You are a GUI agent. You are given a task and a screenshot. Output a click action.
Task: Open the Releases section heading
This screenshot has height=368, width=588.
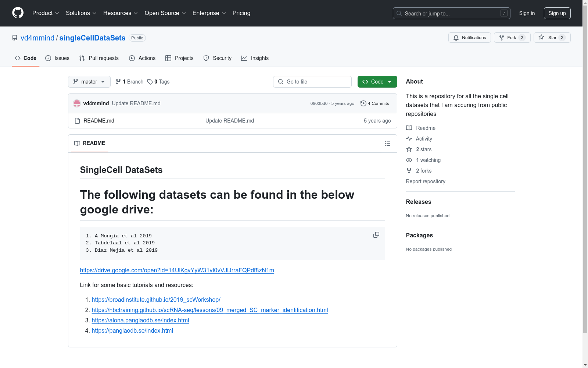(419, 202)
